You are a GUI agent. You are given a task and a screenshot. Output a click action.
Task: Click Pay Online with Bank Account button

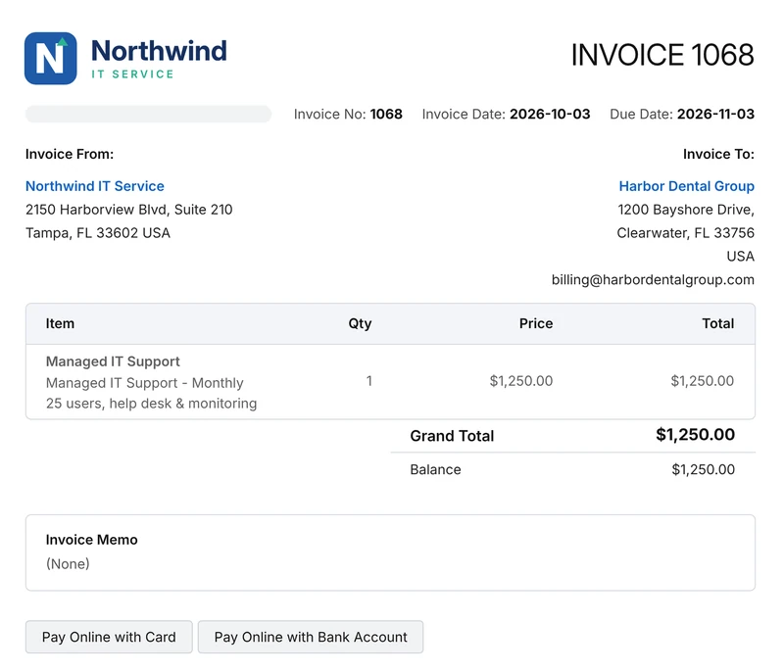pos(311,637)
